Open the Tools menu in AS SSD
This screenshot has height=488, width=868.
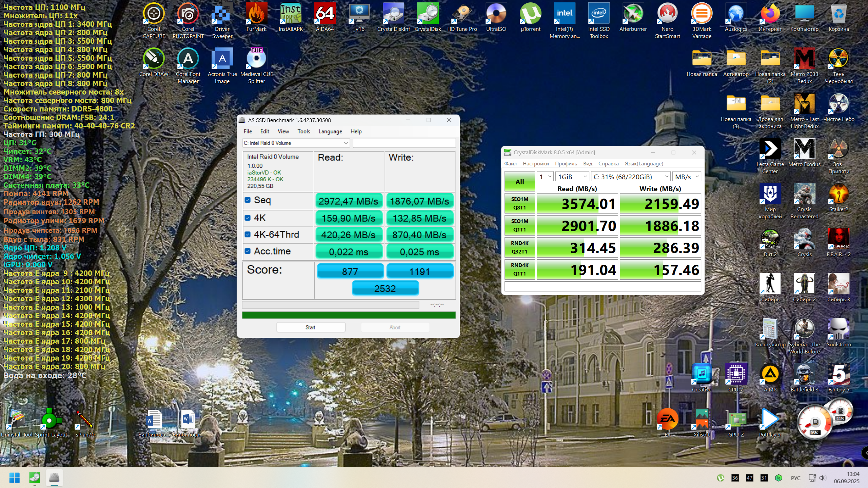coord(303,131)
